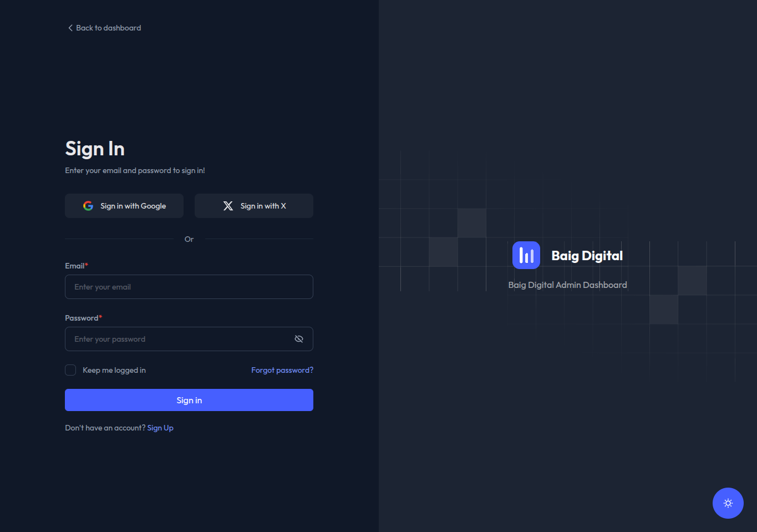Focus the Enter your email field
The height and width of the screenshot is (532, 757).
(189, 287)
